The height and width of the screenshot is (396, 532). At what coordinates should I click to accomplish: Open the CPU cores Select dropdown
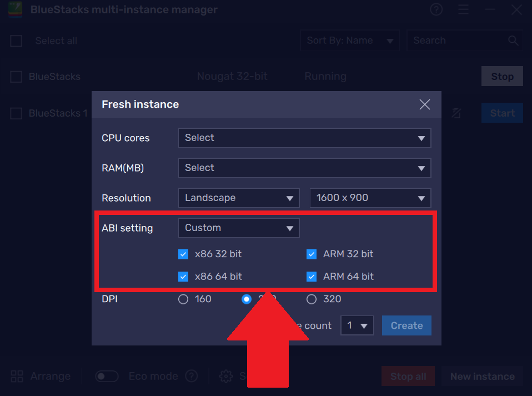304,138
